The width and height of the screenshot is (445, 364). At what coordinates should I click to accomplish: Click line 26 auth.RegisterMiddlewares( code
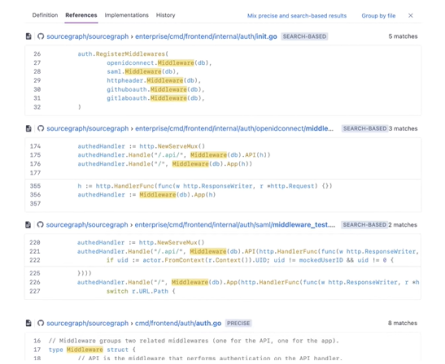123,54
